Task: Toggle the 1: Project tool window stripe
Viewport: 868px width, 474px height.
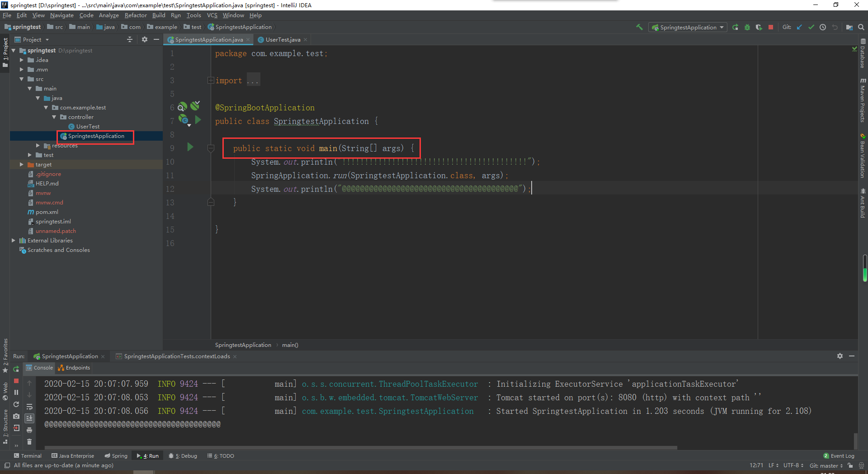Action: click(x=5, y=53)
